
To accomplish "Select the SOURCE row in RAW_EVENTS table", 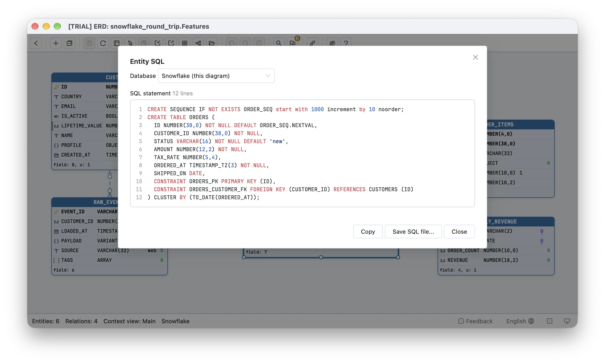I will [x=110, y=250].
